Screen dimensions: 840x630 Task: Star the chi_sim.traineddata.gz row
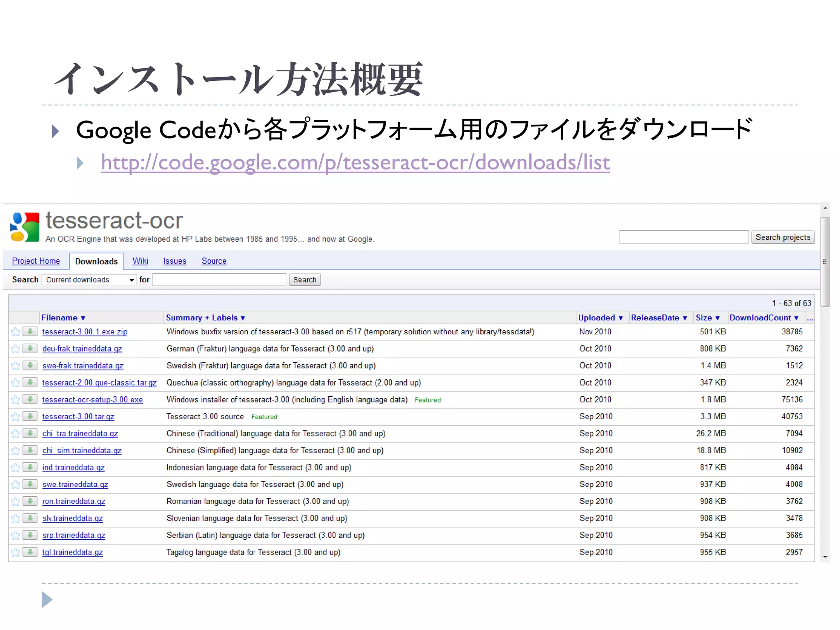click(16, 450)
